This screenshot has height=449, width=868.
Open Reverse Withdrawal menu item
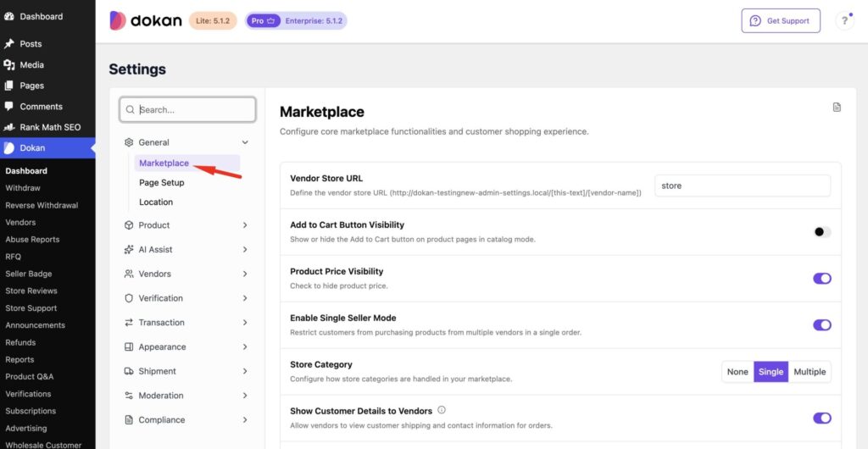pyautogui.click(x=42, y=205)
